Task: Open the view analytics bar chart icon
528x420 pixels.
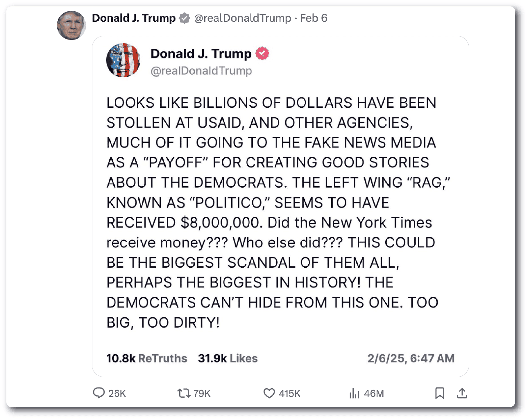Action: pos(354,393)
